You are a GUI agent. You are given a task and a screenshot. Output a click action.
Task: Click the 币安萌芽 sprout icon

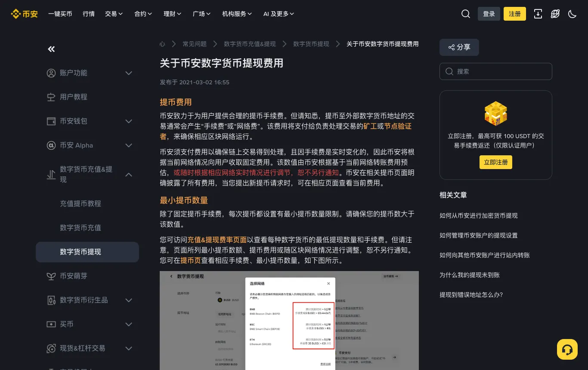51,276
